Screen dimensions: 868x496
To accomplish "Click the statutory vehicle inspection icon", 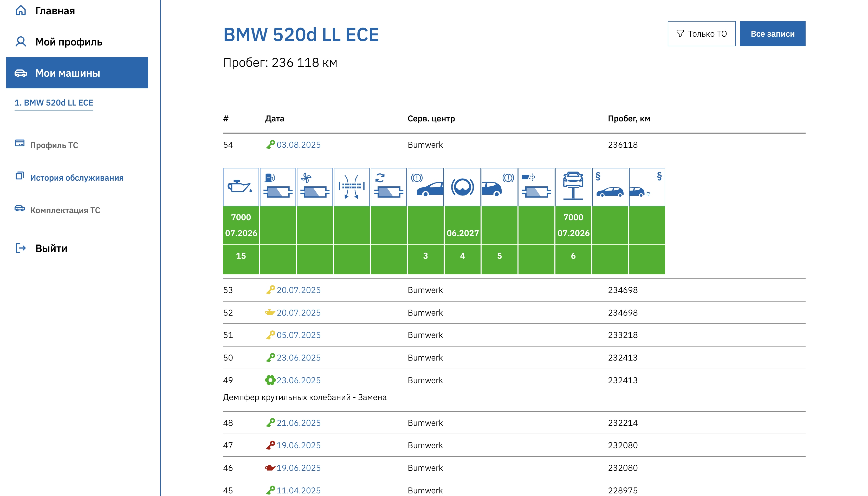I will click(610, 187).
